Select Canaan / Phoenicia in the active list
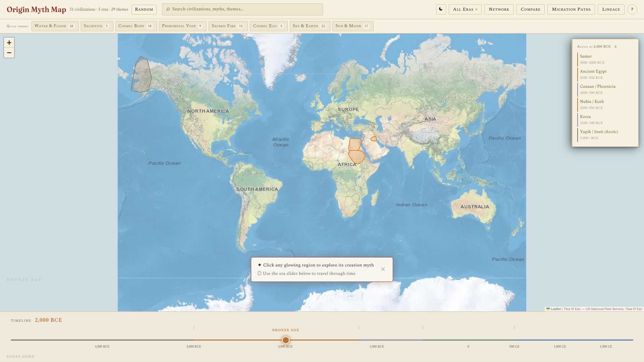Image resolution: width=644 pixels, height=362 pixels. (605, 89)
